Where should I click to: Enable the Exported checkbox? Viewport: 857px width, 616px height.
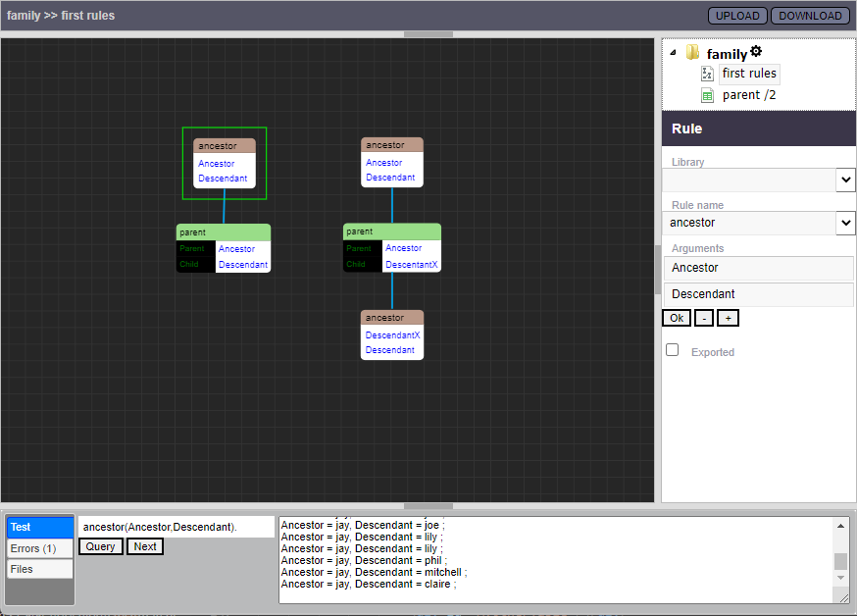672,350
